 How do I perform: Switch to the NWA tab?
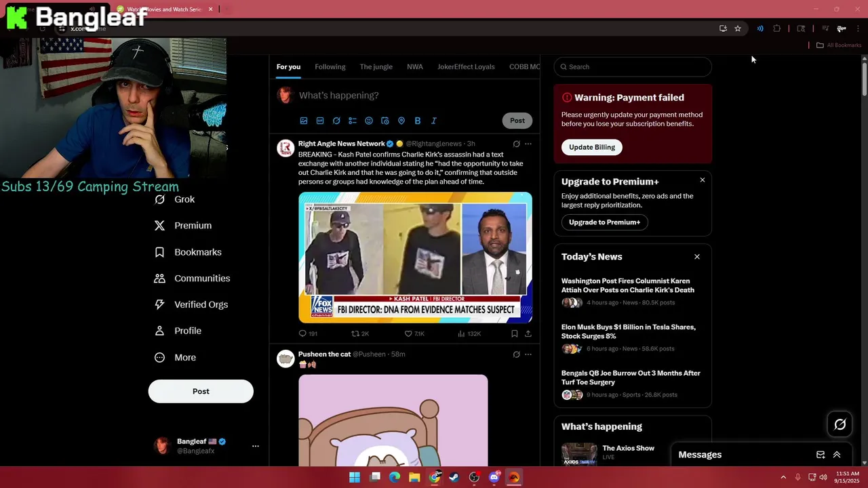pyautogui.click(x=415, y=66)
